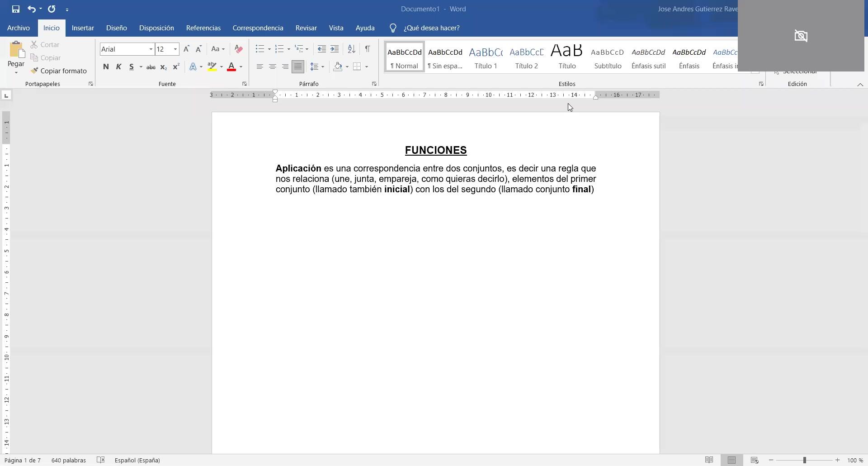Click the Increase Font Size icon
The width and height of the screenshot is (868, 466).
[x=186, y=49]
